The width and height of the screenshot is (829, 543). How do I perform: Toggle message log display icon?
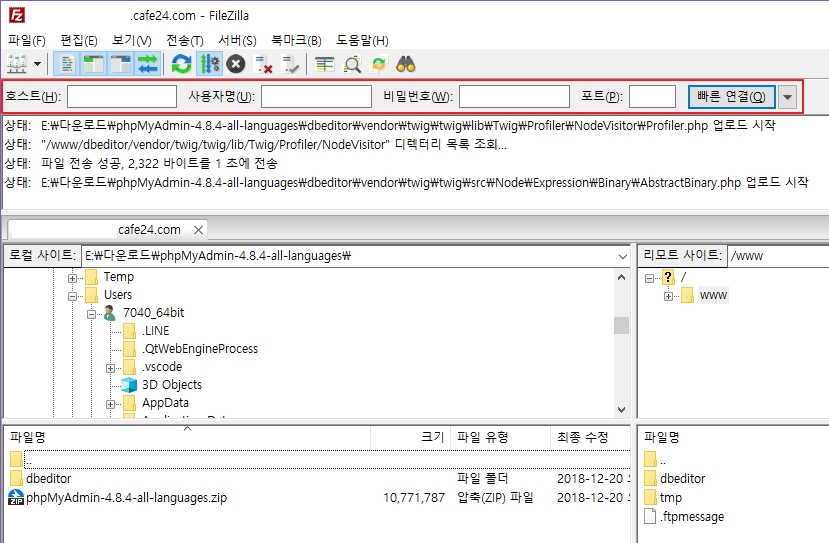tap(67, 65)
